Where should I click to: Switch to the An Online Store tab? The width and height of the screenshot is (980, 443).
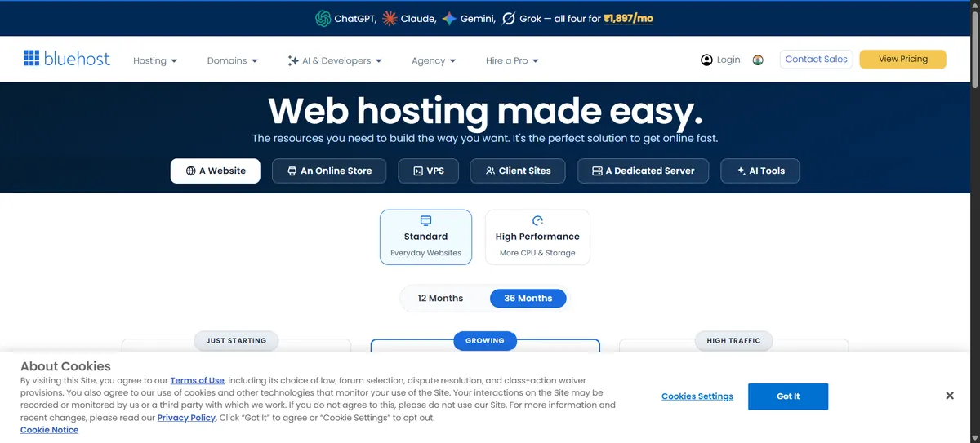(329, 171)
